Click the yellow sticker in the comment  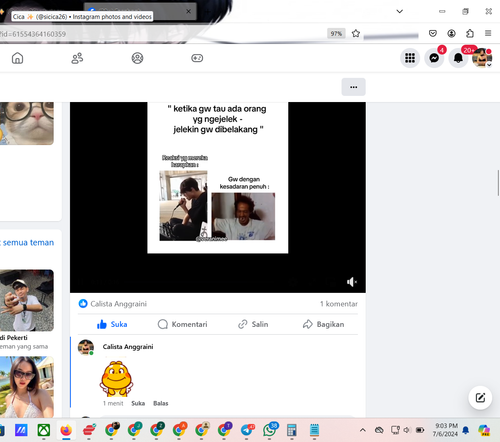(x=116, y=379)
